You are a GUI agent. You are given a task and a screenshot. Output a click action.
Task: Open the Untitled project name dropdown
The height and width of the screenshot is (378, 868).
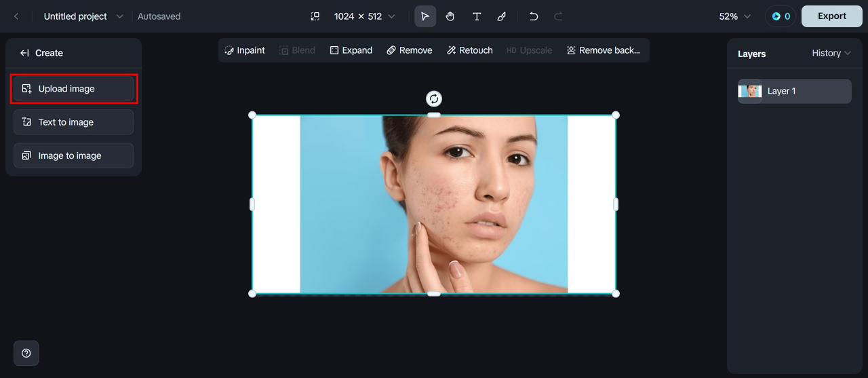[83, 16]
